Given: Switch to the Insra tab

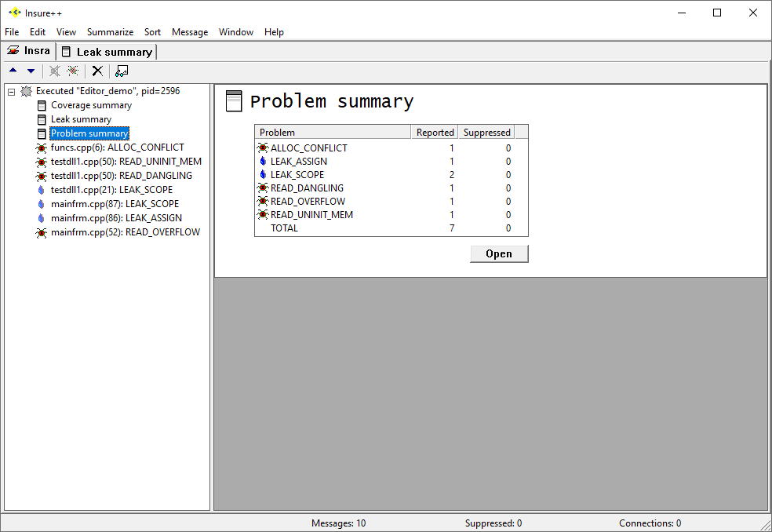Looking at the screenshot, I should (28, 51).
